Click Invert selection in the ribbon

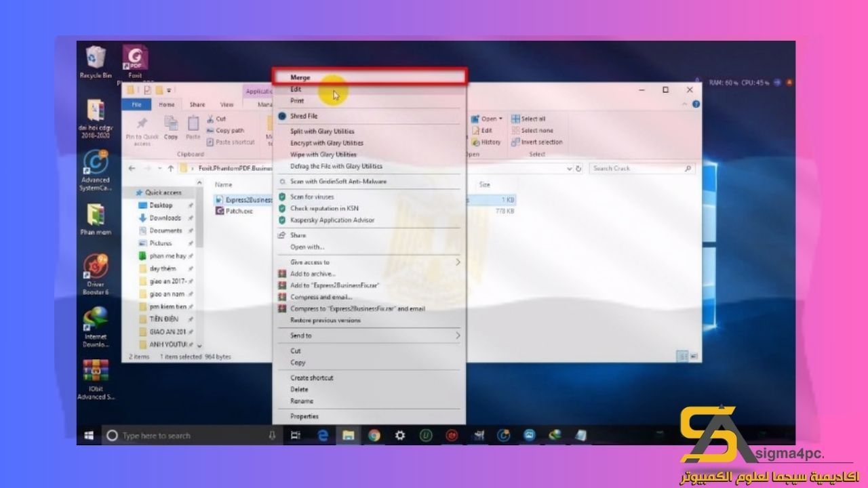click(x=536, y=142)
